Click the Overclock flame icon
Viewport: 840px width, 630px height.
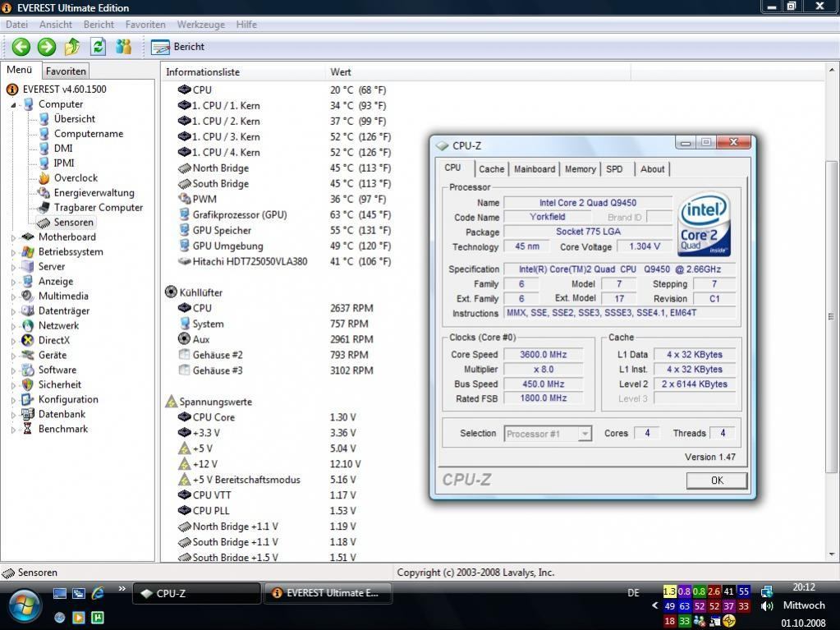[x=44, y=178]
